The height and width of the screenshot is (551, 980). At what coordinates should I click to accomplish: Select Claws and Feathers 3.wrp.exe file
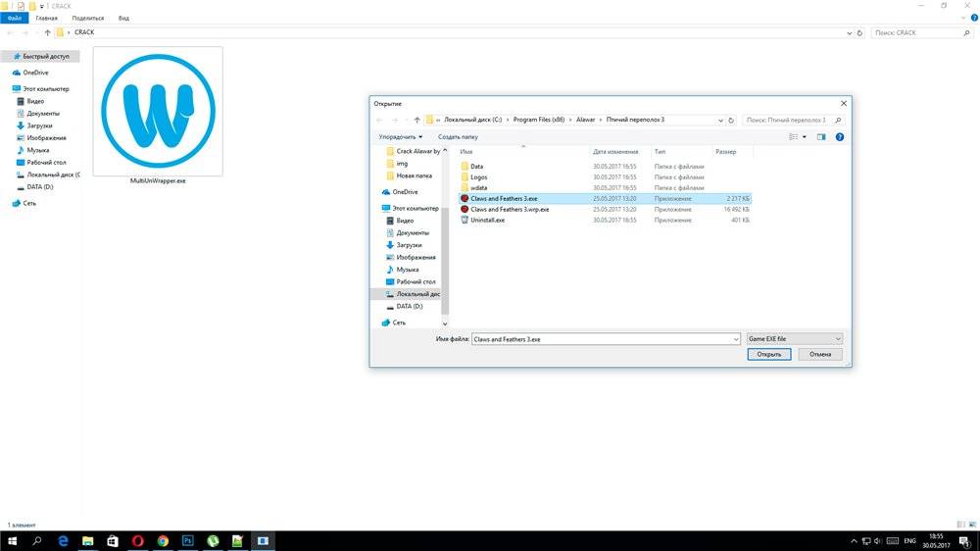(605, 209)
